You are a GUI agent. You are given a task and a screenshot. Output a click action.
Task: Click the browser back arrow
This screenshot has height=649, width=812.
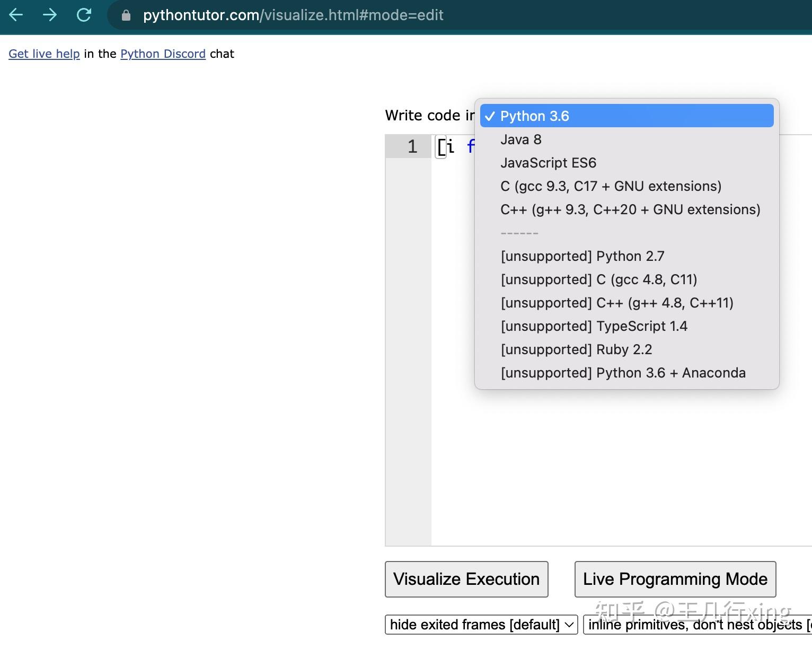(x=16, y=15)
